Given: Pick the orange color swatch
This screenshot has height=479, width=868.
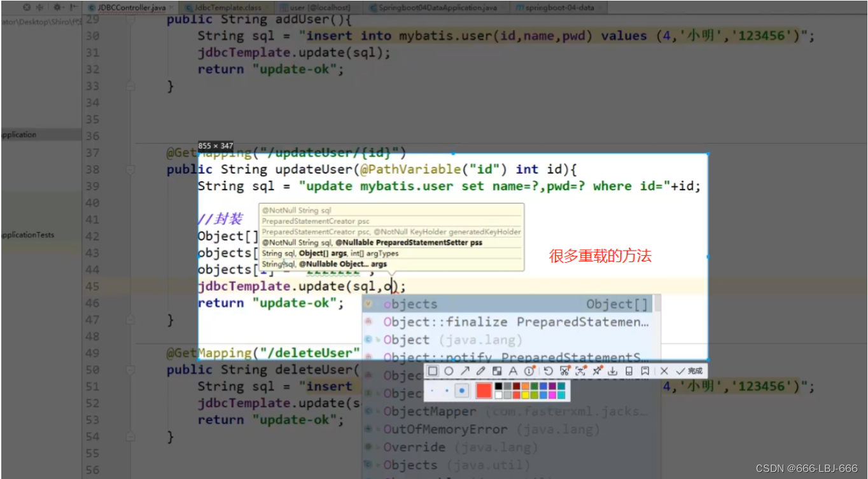Looking at the screenshot, I should coord(526,385).
